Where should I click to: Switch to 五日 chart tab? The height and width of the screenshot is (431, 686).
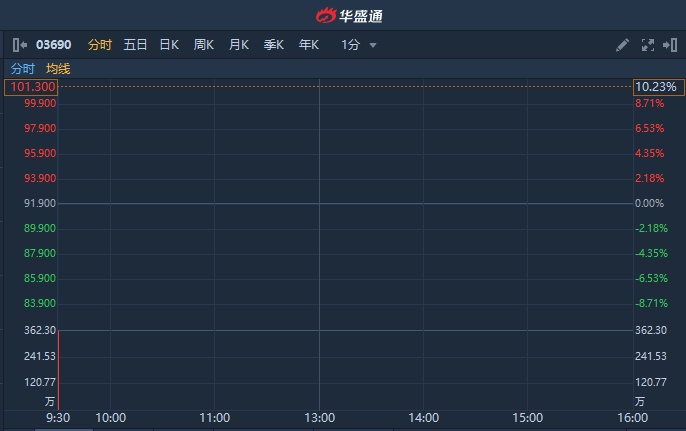coord(135,45)
